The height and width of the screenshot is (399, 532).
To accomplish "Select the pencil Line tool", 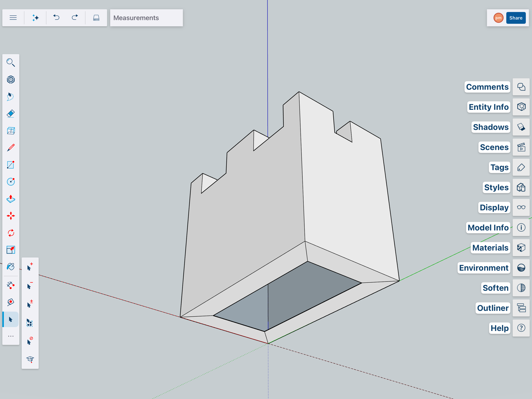I will click(x=11, y=148).
